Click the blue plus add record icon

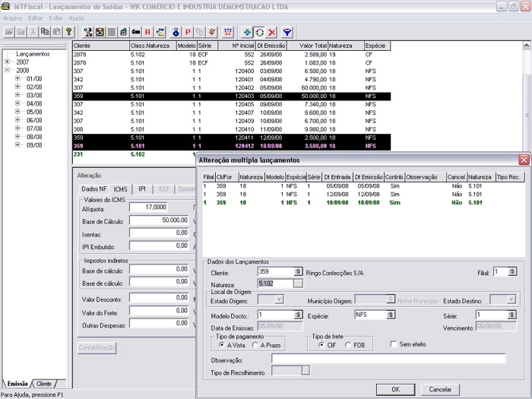(246, 32)
